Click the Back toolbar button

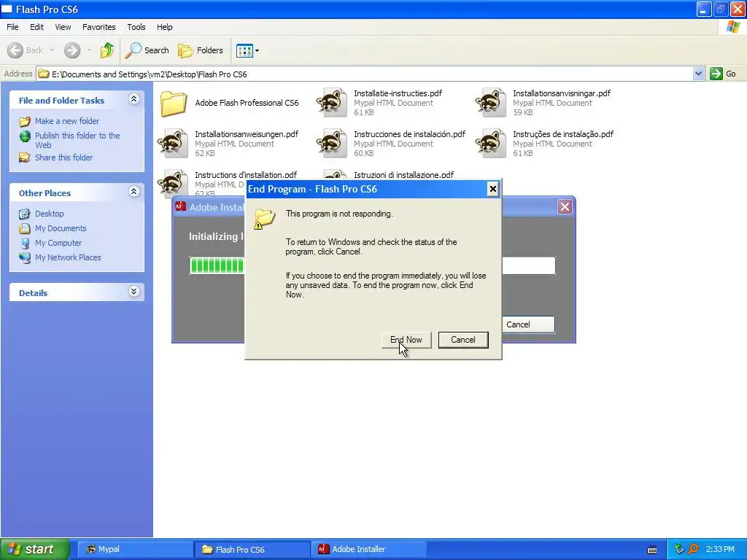[x=26, y=50]
